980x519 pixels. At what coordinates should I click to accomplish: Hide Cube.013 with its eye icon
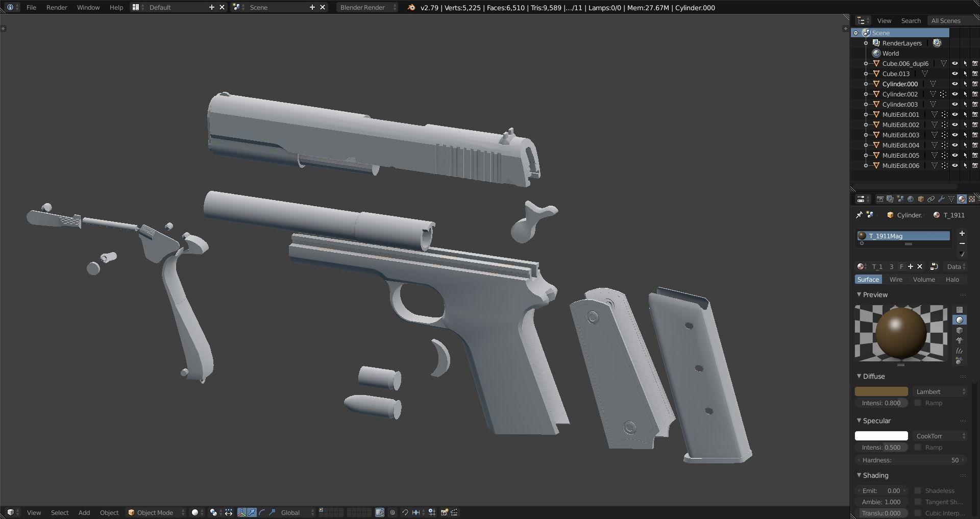(x=954, y=73)
